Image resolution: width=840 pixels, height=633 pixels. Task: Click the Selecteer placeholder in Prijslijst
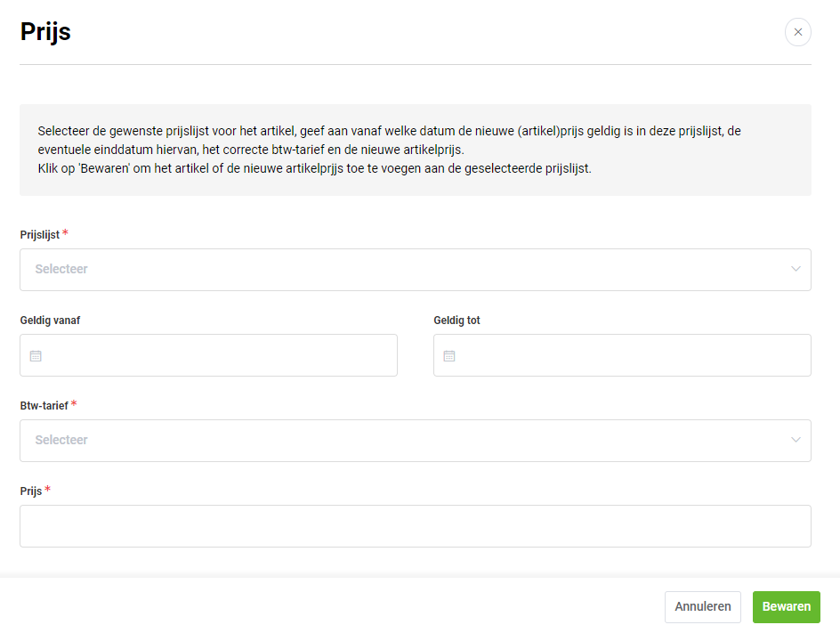61,269
